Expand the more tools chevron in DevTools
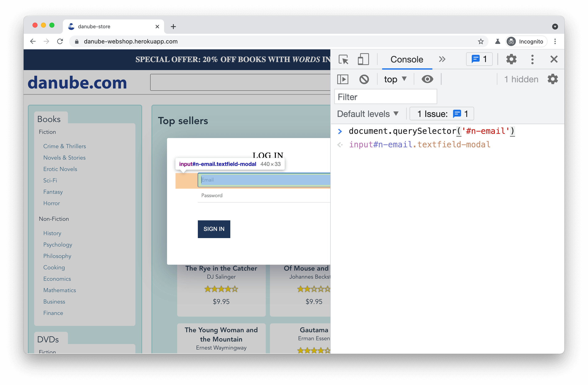588x385 pixels. point(442,59)
